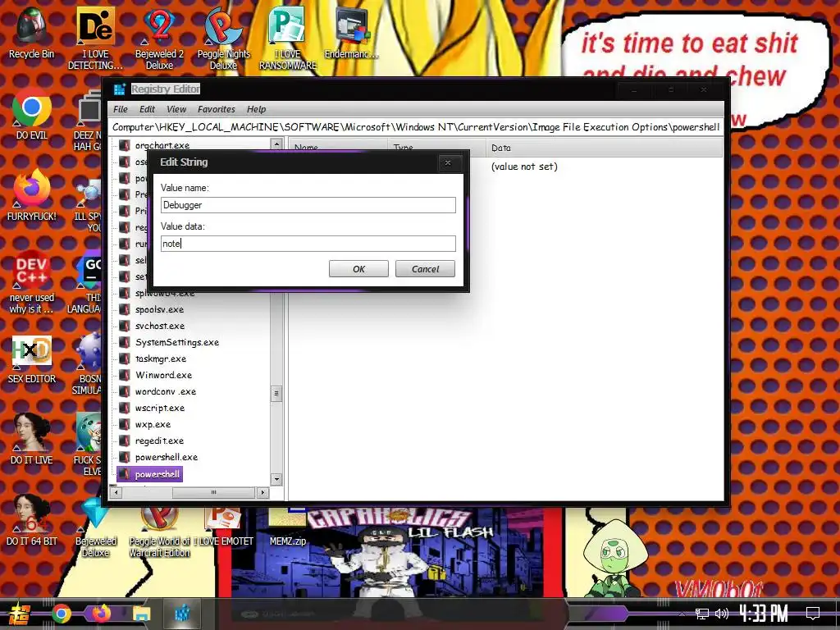This screenshot has height=630, width=840.
Task: Select the powershell.exe key
Action: coord(166,457)
